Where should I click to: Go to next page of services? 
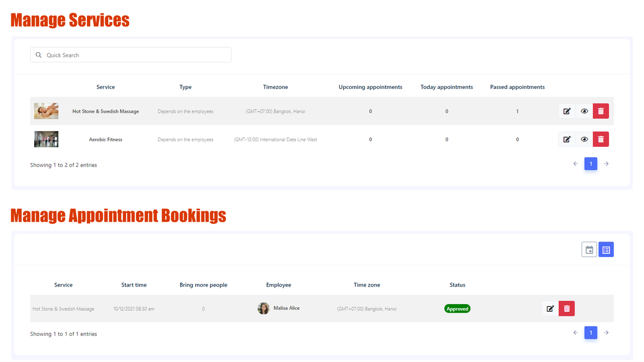pyautogui.click(x=606, y=163)
